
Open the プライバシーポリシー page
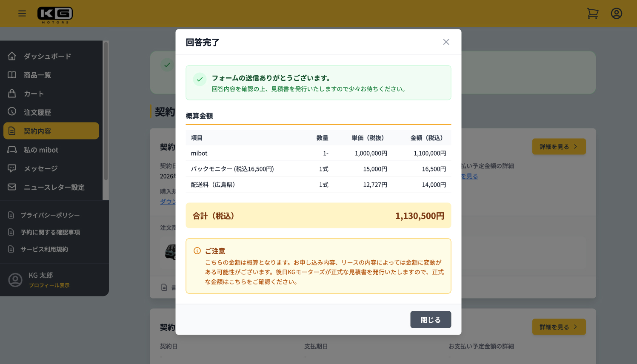[49, 215]
